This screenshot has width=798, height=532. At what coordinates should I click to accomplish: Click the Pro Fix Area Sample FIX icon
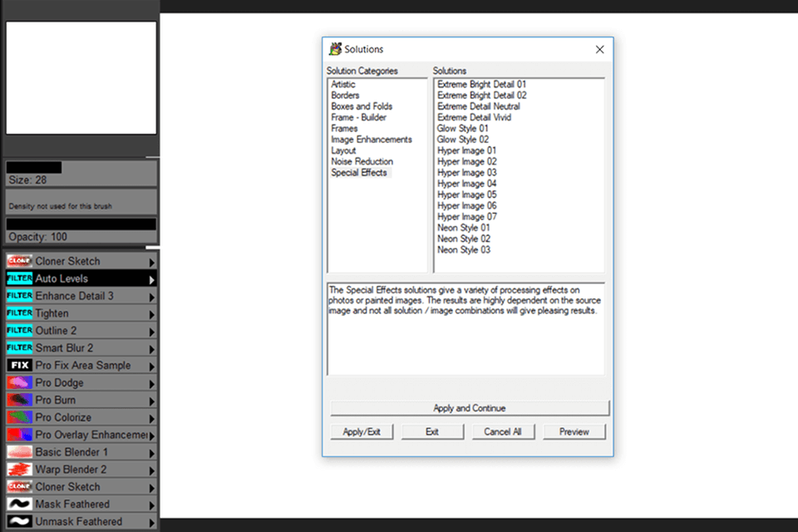point(19,365)
